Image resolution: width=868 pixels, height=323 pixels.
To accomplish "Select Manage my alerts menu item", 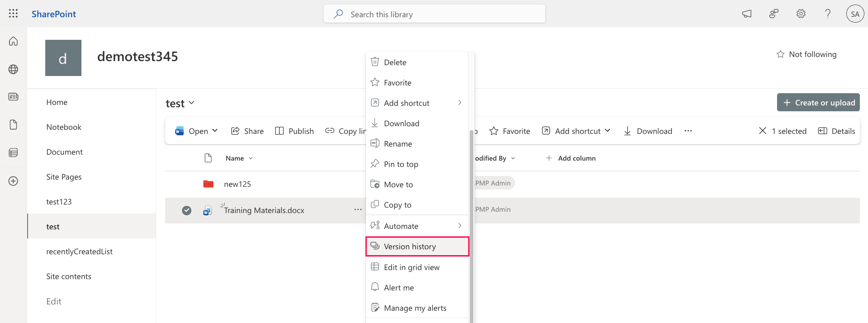I will (x=417, y=308).
